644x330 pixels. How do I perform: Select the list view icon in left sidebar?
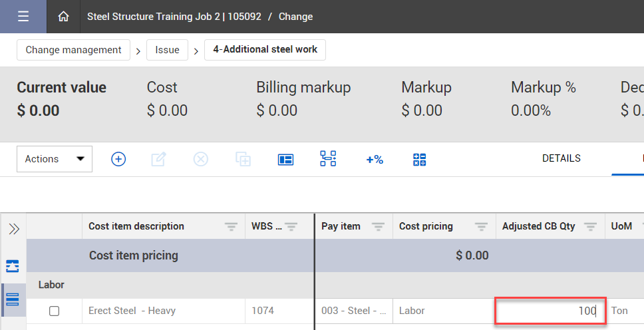[13, 299]
